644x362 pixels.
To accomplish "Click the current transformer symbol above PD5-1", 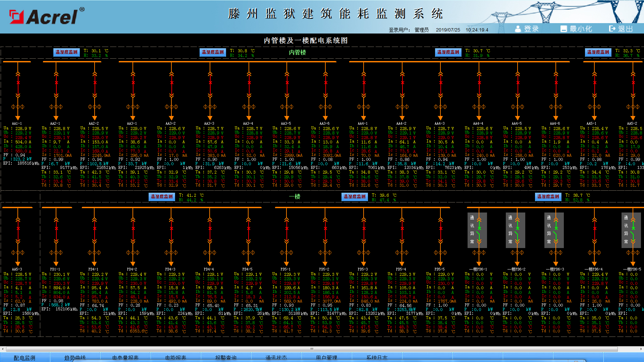I will [x=287, y=253].
